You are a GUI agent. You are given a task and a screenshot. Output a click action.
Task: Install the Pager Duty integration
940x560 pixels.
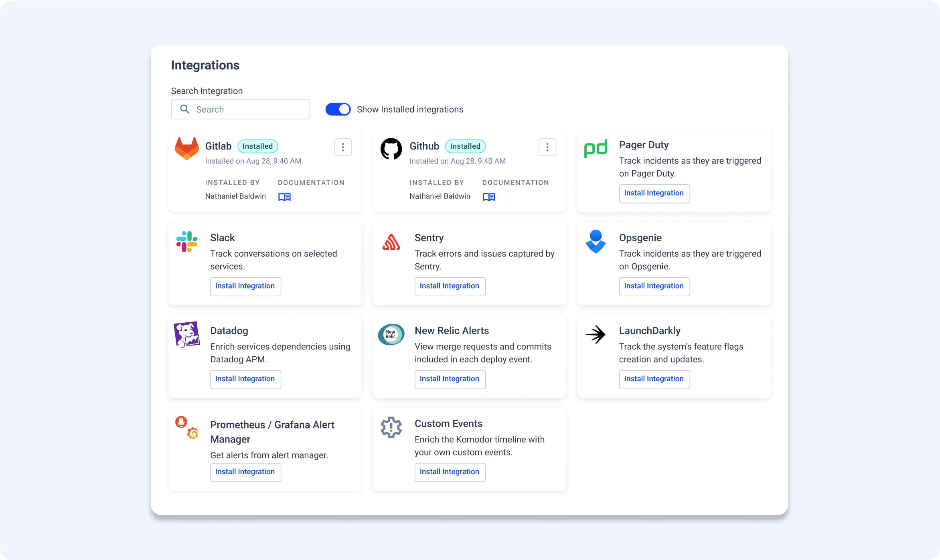[x=654, y=193]
